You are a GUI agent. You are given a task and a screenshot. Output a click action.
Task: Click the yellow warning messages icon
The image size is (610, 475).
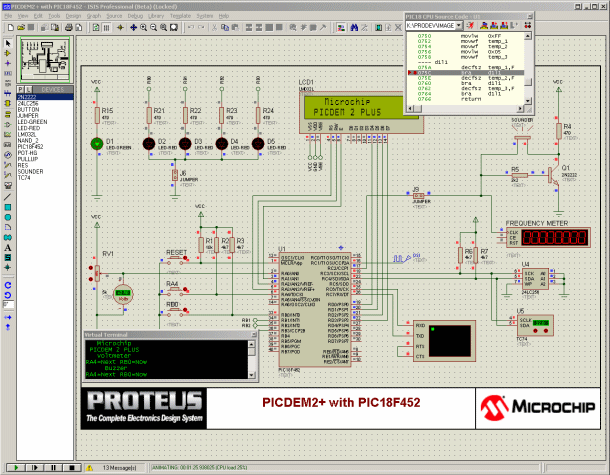coord(89,468)
